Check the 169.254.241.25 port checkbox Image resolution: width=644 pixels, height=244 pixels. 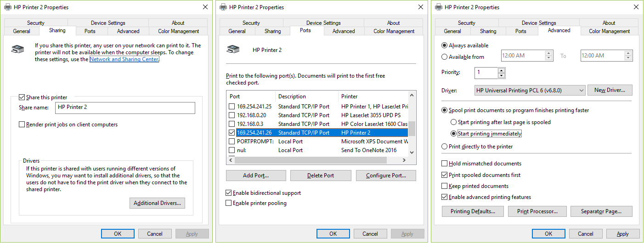(232, 107)
